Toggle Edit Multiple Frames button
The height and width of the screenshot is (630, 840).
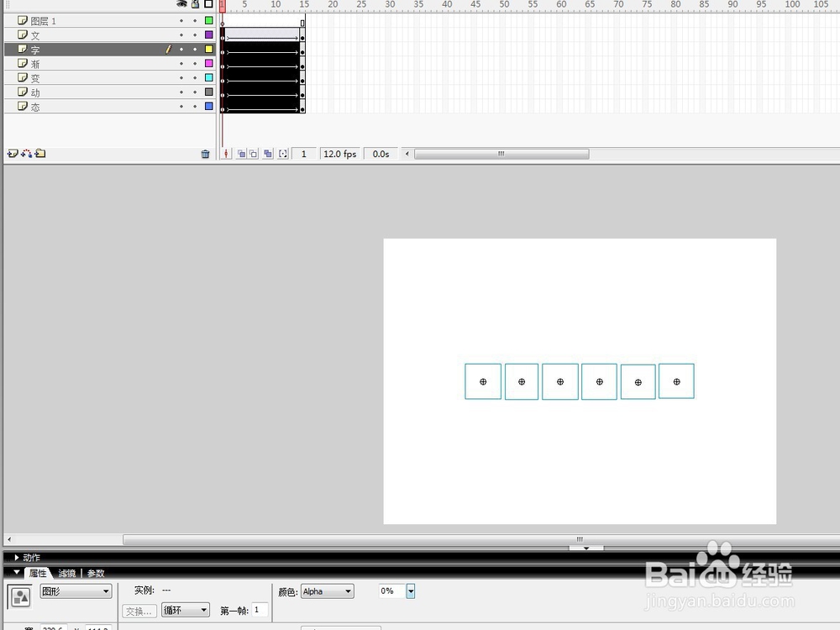tap(268, 154)
